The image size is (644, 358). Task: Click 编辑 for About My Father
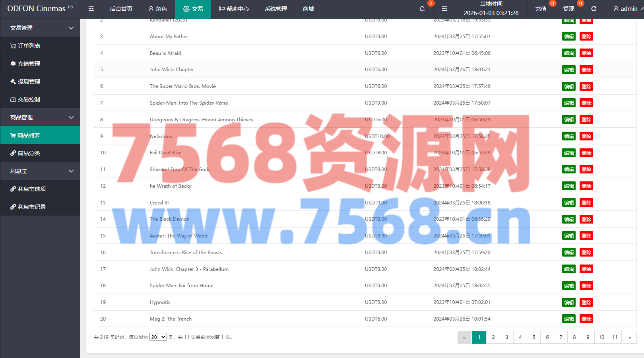tap(568, 37)
